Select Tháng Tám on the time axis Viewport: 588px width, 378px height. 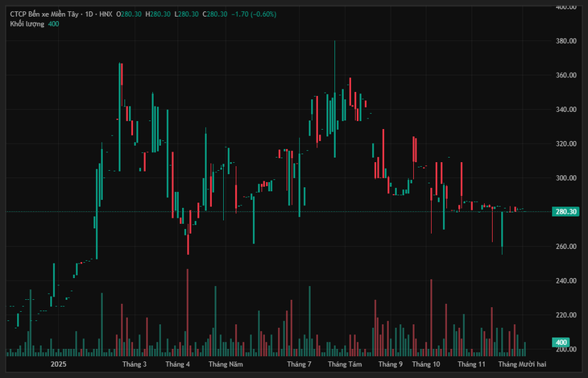click(345, 365)
